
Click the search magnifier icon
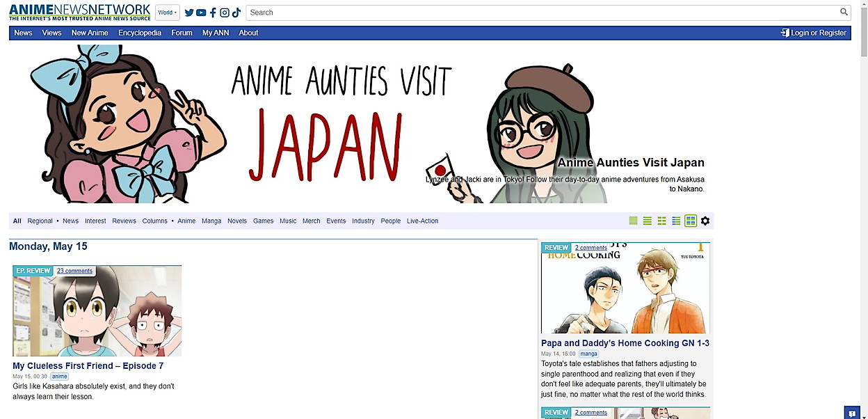click(844, 12)
